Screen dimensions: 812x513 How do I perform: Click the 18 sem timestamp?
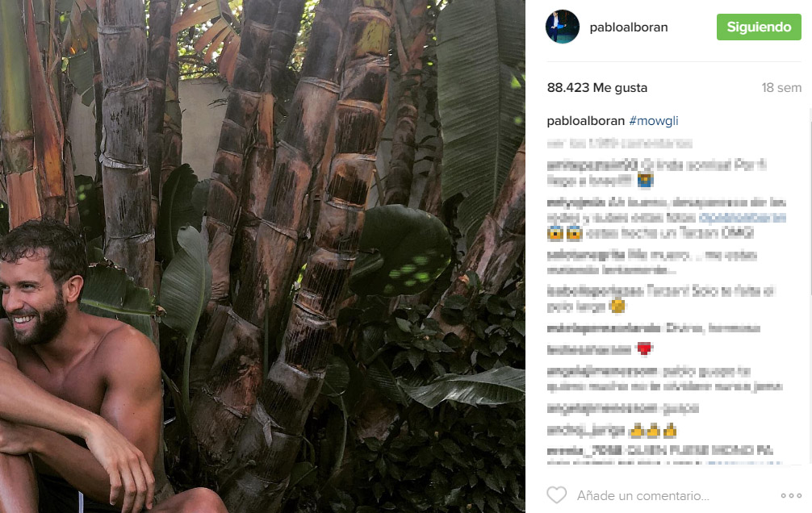(x=781, y=87)
